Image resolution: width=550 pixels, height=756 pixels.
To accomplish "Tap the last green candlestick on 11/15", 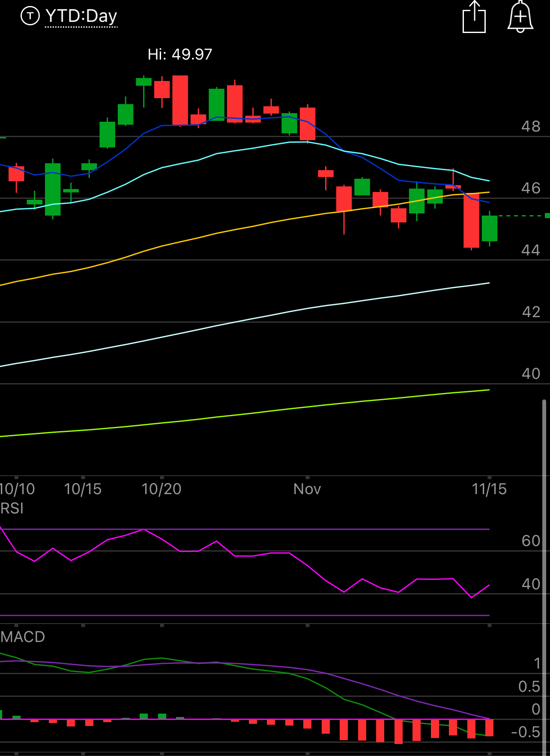I will click(x=490, y=228).
